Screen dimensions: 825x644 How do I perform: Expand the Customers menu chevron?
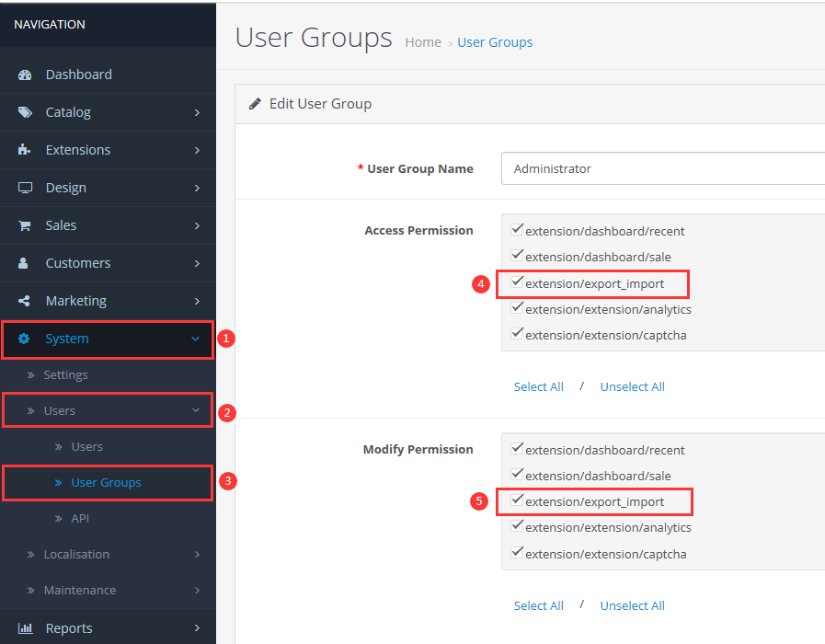pyautogui.click(x=197, y=264)
